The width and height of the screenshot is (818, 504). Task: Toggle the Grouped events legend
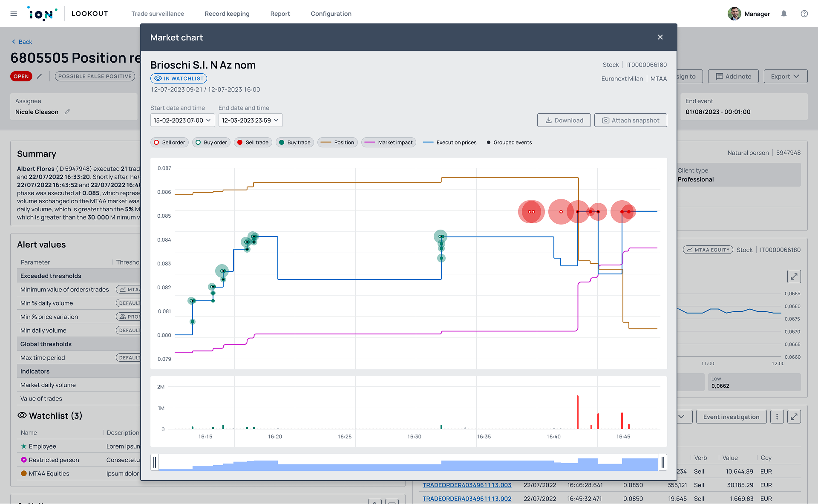click(509, 142)
